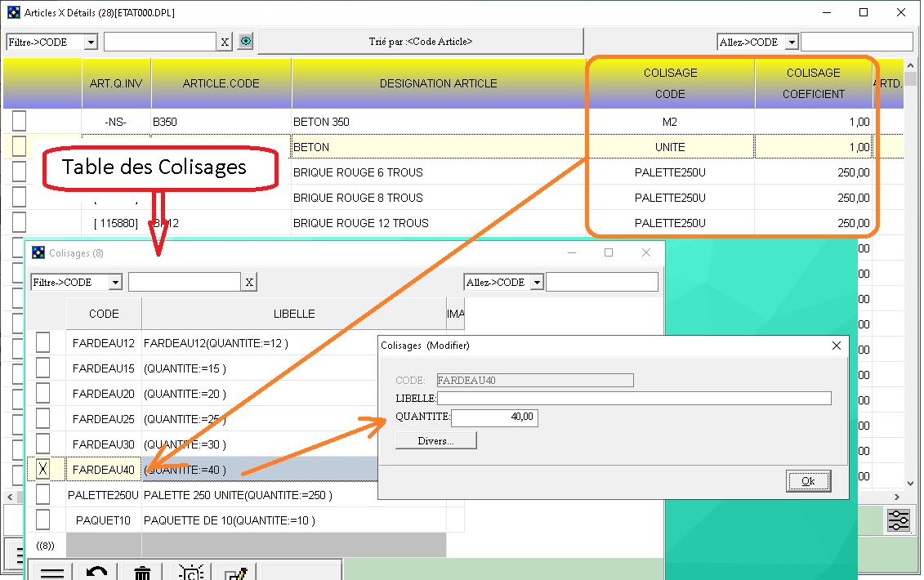924x580 pixels.
Task: Click the Divers... button
Action: 435,440
